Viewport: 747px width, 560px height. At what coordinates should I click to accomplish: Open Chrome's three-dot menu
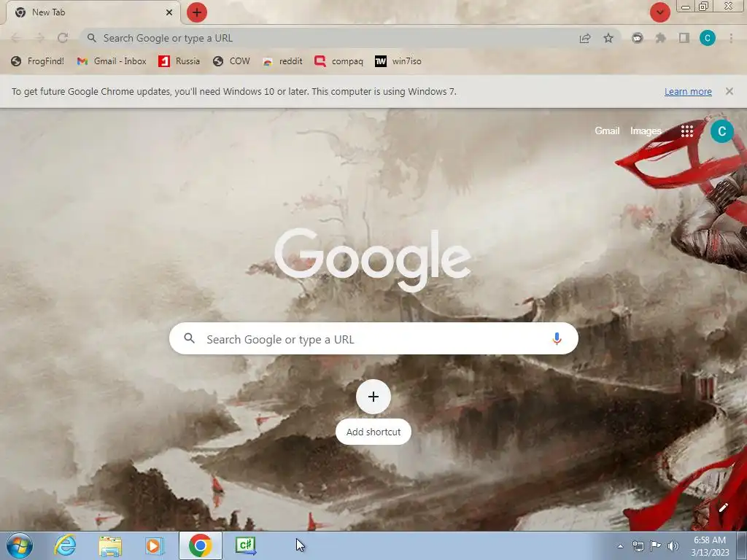coord(731,38)
